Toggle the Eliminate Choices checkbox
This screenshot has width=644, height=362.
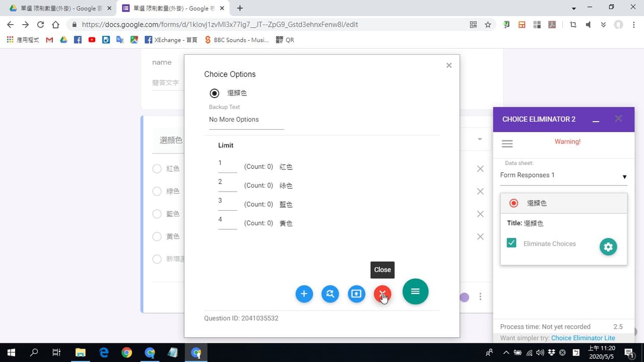pos(512,243)
